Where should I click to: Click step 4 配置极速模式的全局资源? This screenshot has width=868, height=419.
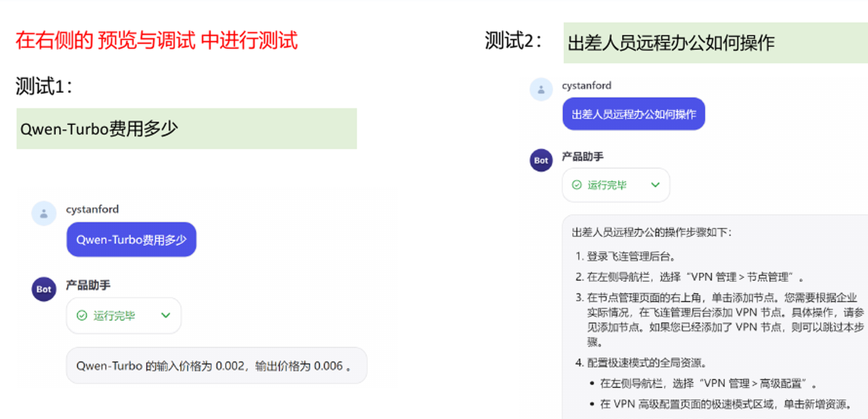pos(641,362)
